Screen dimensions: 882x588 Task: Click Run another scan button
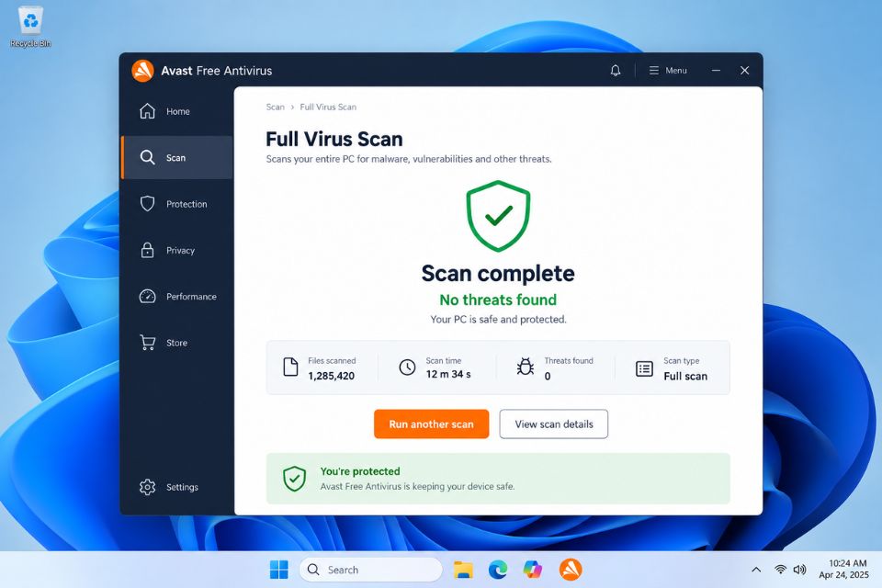pyautogui.click(x=432, y=424)
